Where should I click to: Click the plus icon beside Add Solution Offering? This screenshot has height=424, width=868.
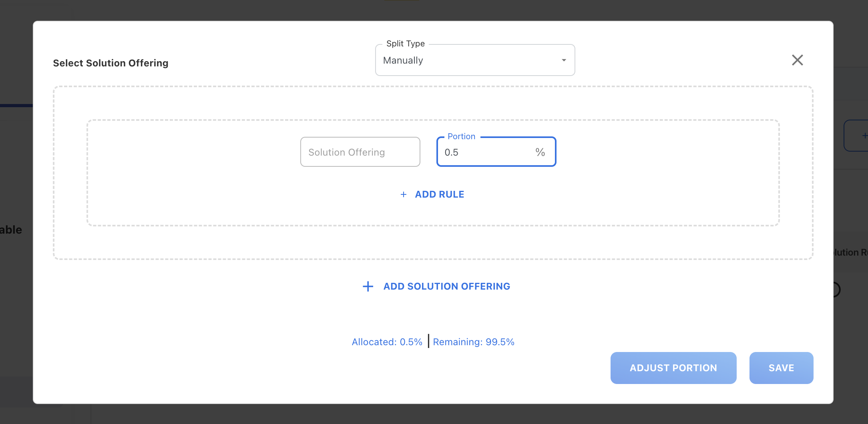click(368, 286)
